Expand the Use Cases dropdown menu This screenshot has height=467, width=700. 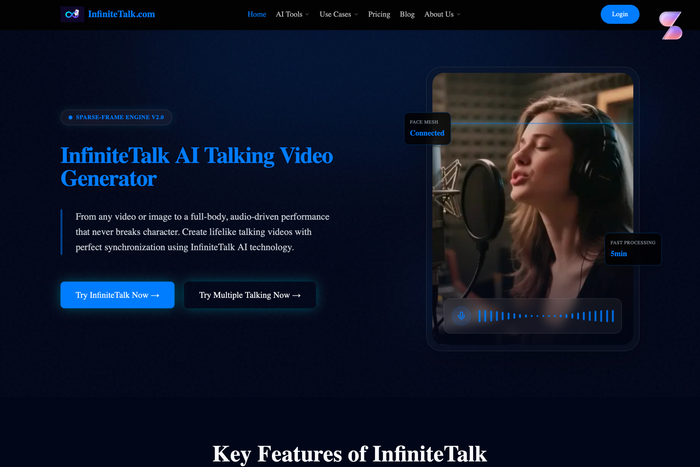point(338,14)
